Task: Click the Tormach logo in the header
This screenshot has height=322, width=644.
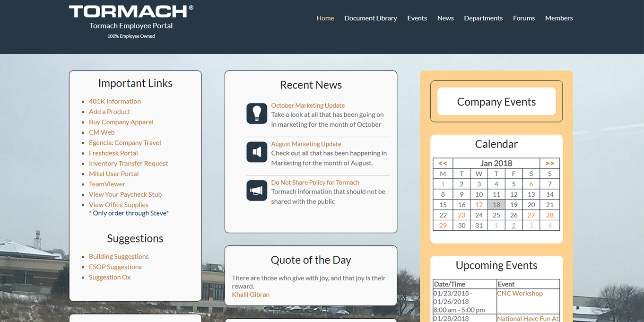Action: point(131,12)
